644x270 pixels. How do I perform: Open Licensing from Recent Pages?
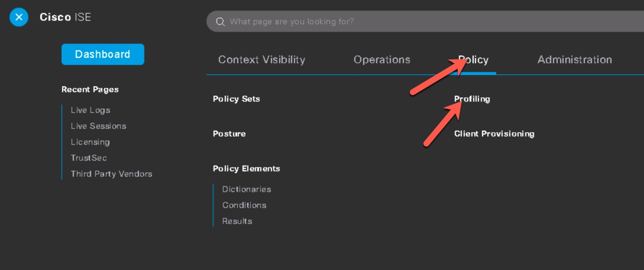pos(90,142)
